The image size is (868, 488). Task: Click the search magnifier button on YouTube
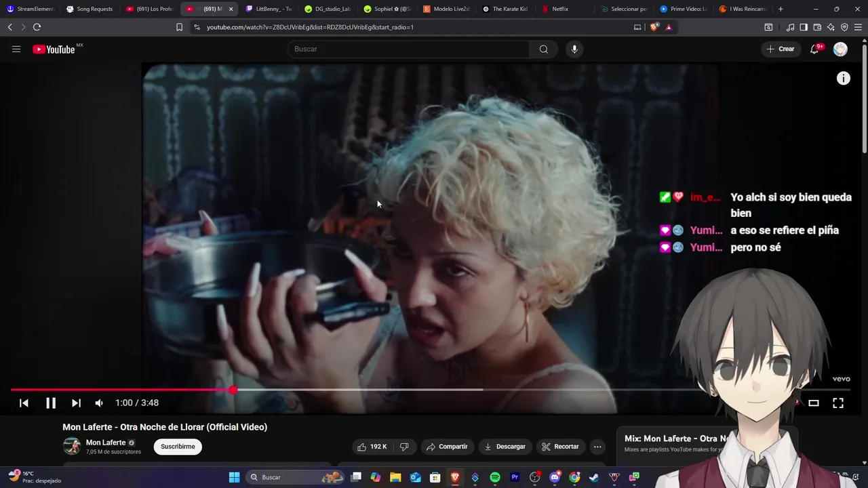pyautogui.click(x=544, y=49)
